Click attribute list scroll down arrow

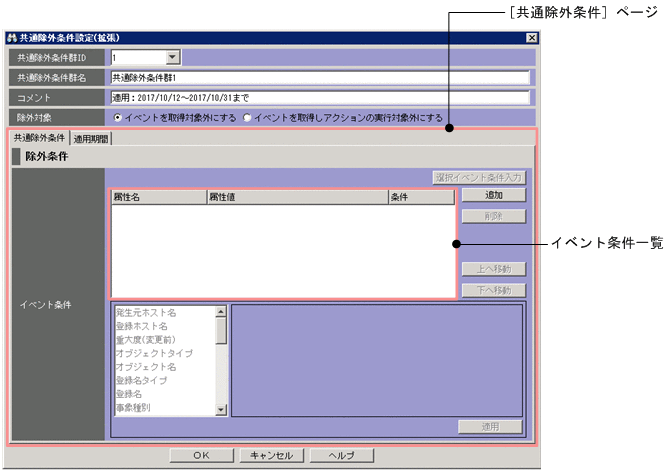click(221, 410)
